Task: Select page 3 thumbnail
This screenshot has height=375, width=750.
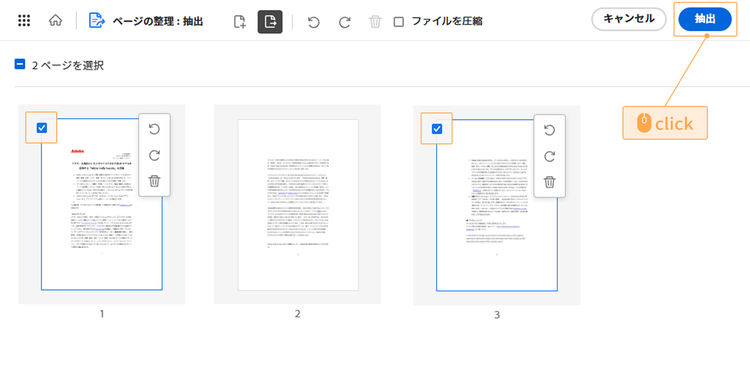Action: [x=497, y=205]
